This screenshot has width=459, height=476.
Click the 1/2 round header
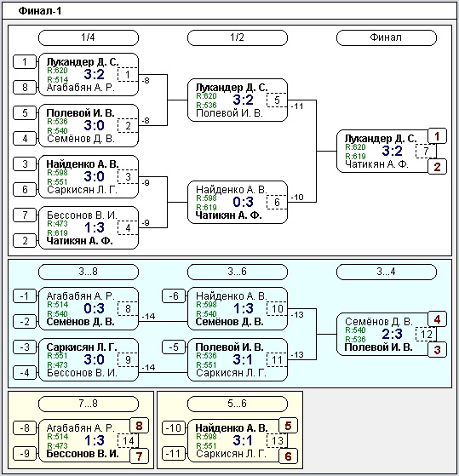[238, 37]
